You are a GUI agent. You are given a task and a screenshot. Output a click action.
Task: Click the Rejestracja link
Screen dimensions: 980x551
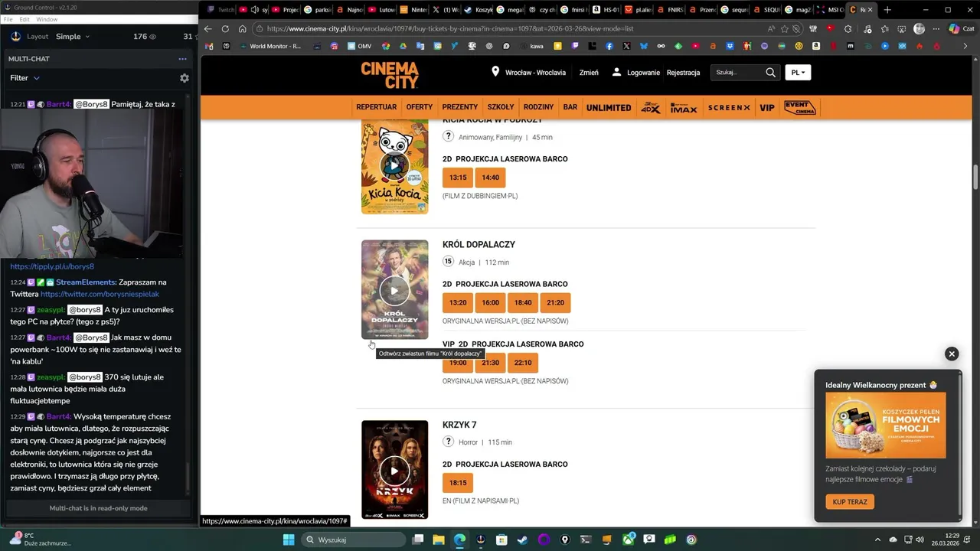(683, 73)
